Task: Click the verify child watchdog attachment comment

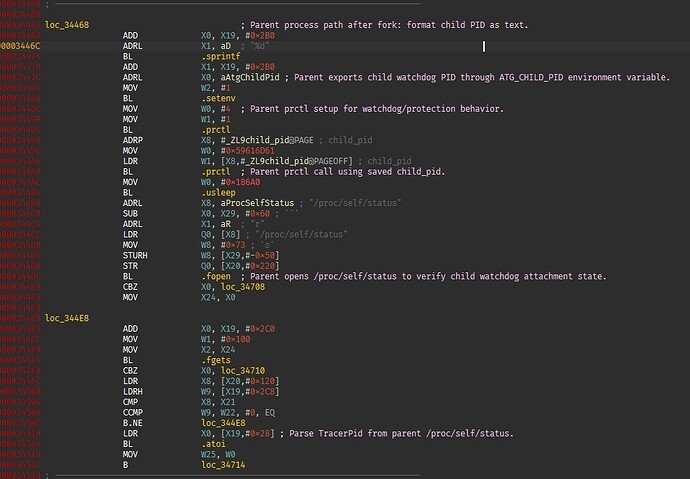Action: 424,276
